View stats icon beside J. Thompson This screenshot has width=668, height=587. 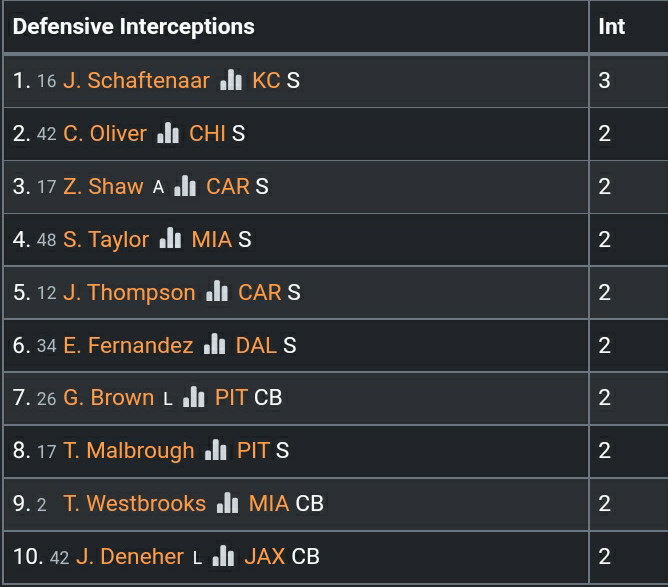(x=217, y=292)
